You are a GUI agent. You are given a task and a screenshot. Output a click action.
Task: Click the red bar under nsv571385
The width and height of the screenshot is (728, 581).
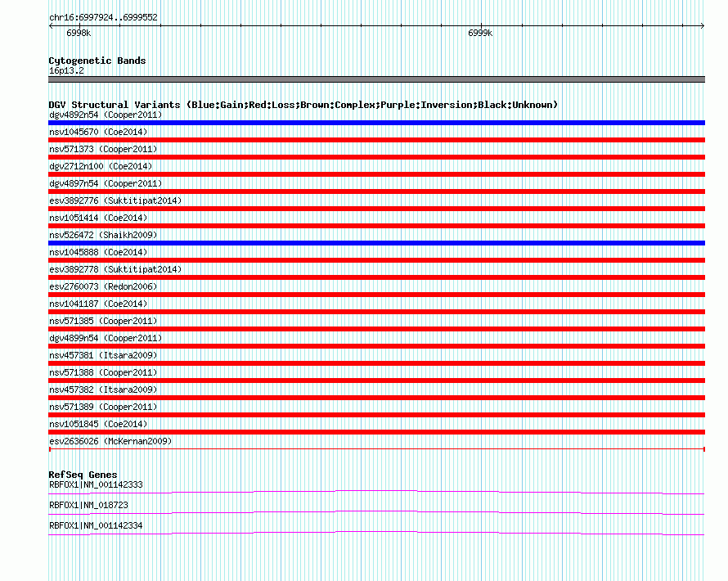(376, 329)
